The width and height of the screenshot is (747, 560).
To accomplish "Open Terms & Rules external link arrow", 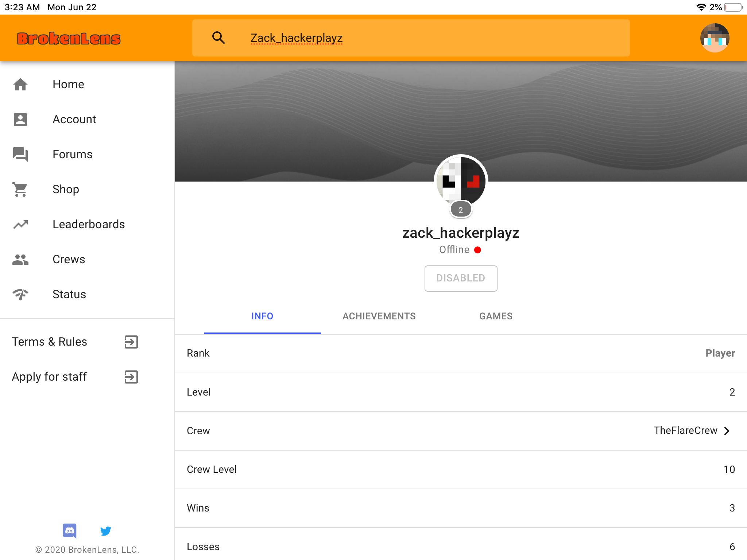I will [131, 342].
